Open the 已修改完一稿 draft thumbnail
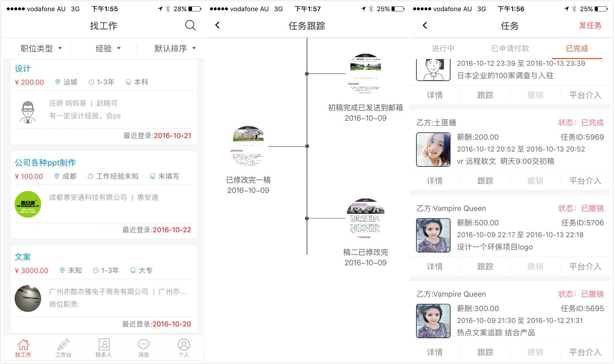The height and width of the screenshot is (364, 614). pyautogui.click(x=248, y=146)
